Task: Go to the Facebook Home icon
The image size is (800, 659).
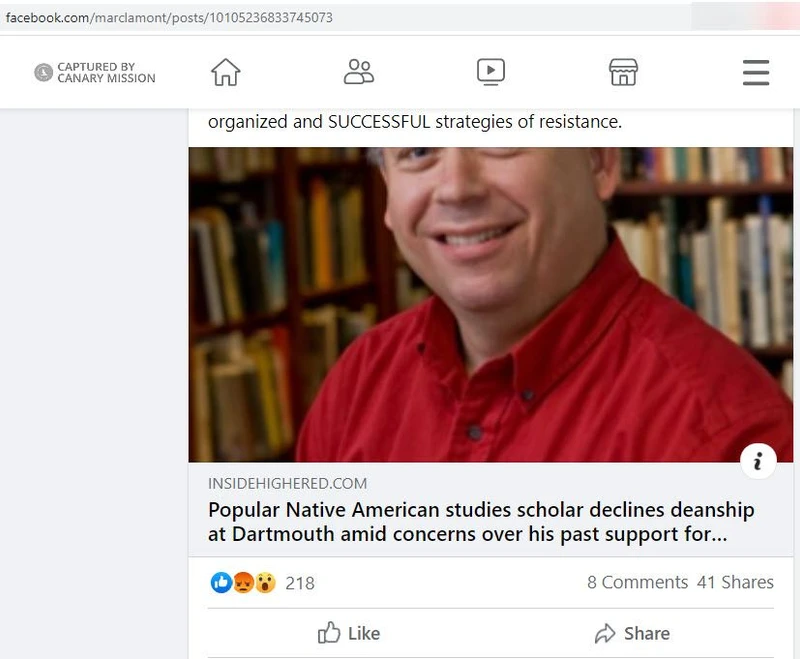Action: coord(226,72)
